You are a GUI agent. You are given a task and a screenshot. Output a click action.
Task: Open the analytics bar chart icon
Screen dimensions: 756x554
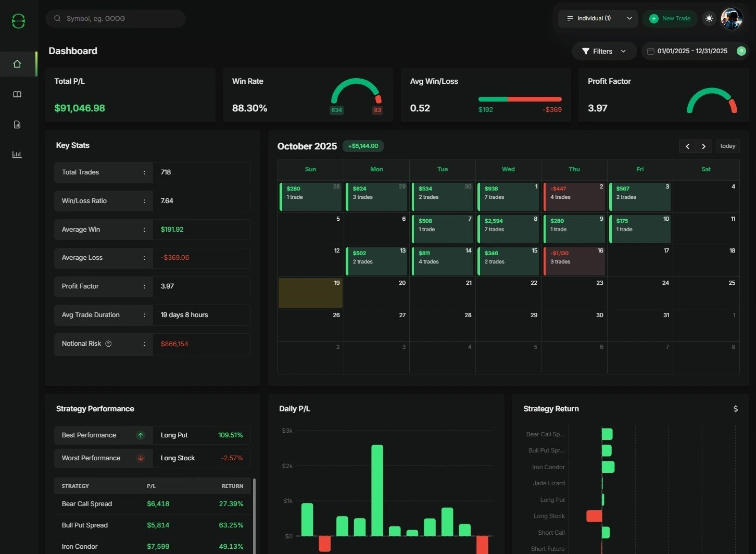pos(17,154)
